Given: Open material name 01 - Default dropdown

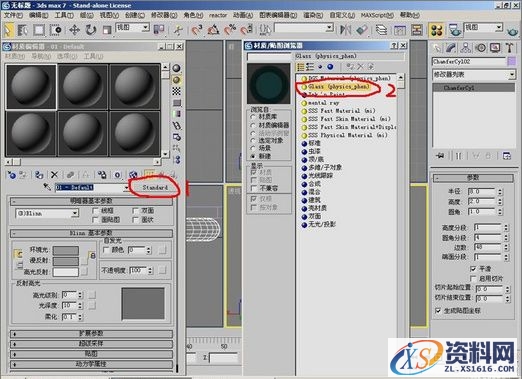Looking at the screenshot, I should [126, 188].
